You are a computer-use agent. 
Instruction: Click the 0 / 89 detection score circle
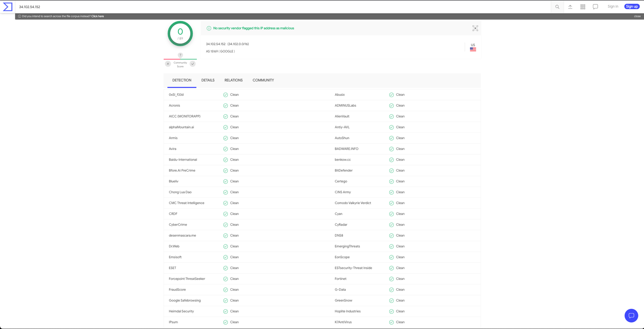[180, 33]
